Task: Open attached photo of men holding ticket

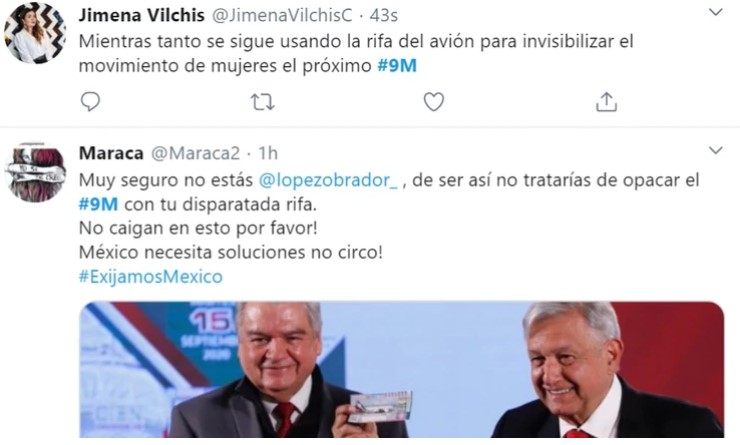Action: [402, 369]
